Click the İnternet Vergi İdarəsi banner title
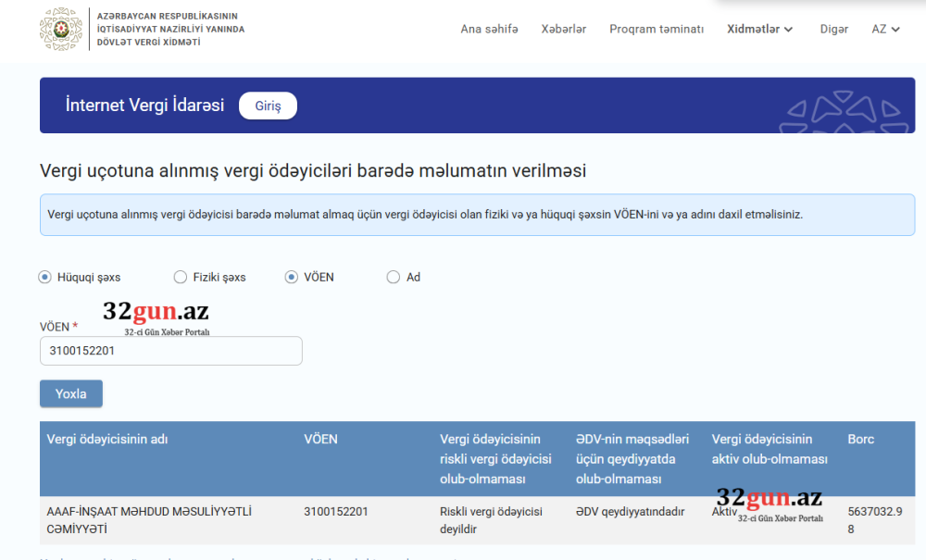This screenshot has width=926, height=560. pos(144,106)
